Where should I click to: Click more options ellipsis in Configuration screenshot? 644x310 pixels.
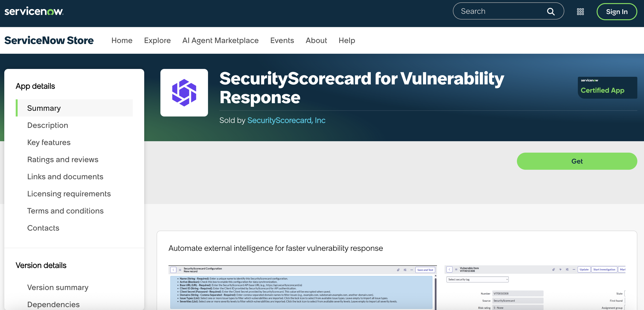coord(411,270)
